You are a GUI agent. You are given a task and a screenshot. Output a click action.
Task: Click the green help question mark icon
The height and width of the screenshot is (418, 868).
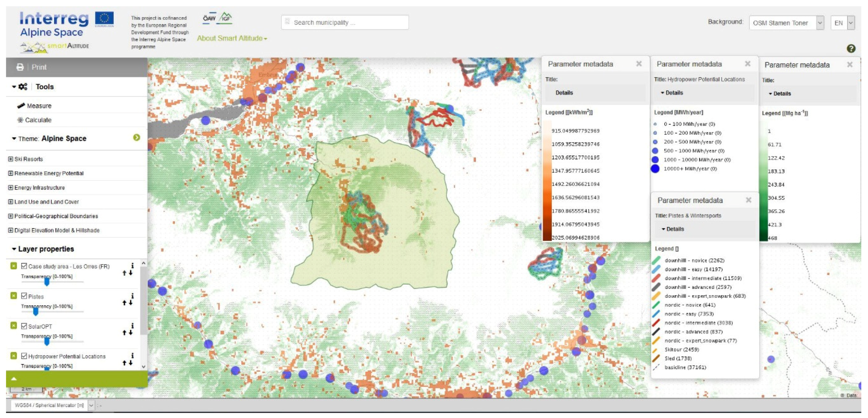(x=850, y=49)
